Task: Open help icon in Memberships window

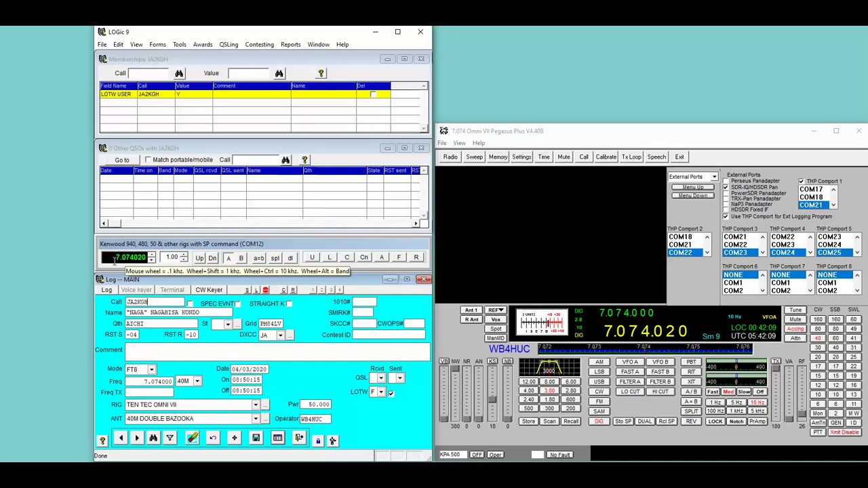Action: tap(321, 73)
